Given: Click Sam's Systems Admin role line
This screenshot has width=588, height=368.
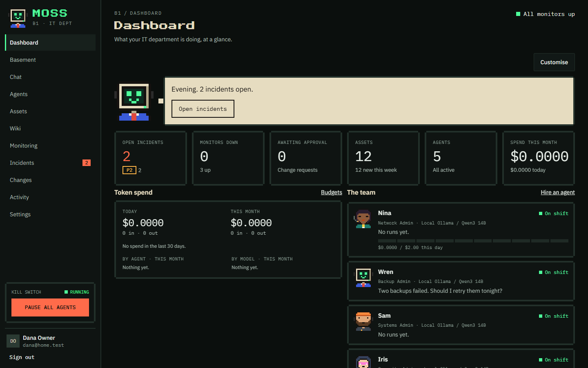Looking at the screenshot, I should 432,325.
